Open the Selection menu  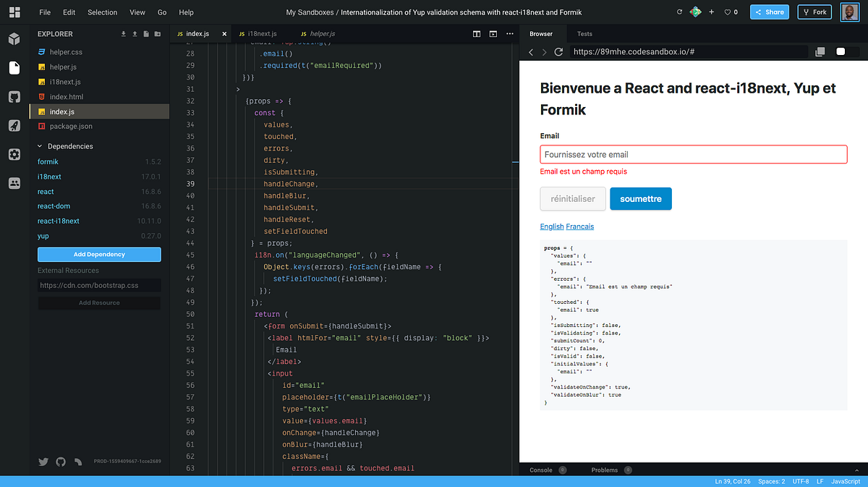point(102,12)
